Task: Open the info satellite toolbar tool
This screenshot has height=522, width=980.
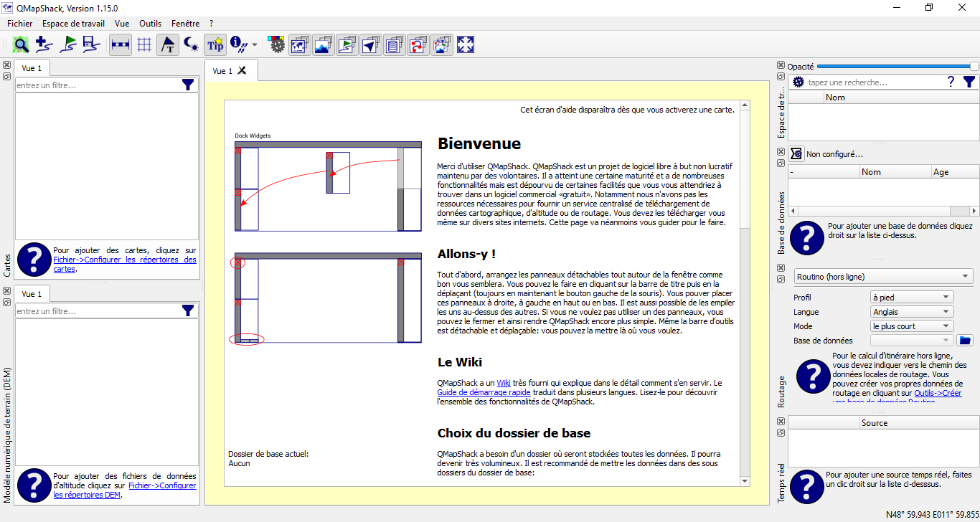Action: pyautogui.click(x=239, y=44)
